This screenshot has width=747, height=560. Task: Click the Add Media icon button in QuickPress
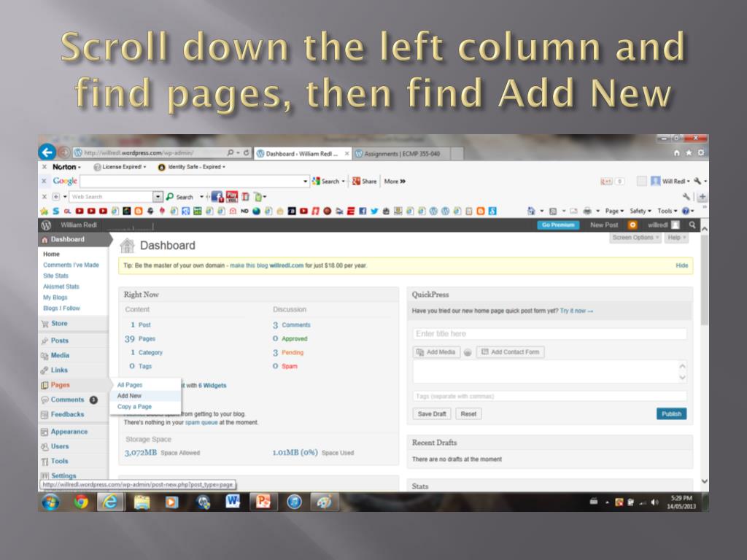click(436, 352)
